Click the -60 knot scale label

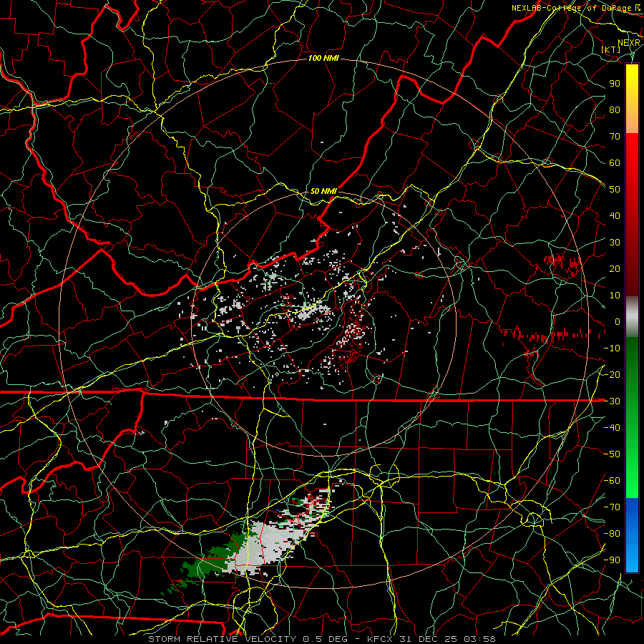pyautogui.click(x=612, y=481)
